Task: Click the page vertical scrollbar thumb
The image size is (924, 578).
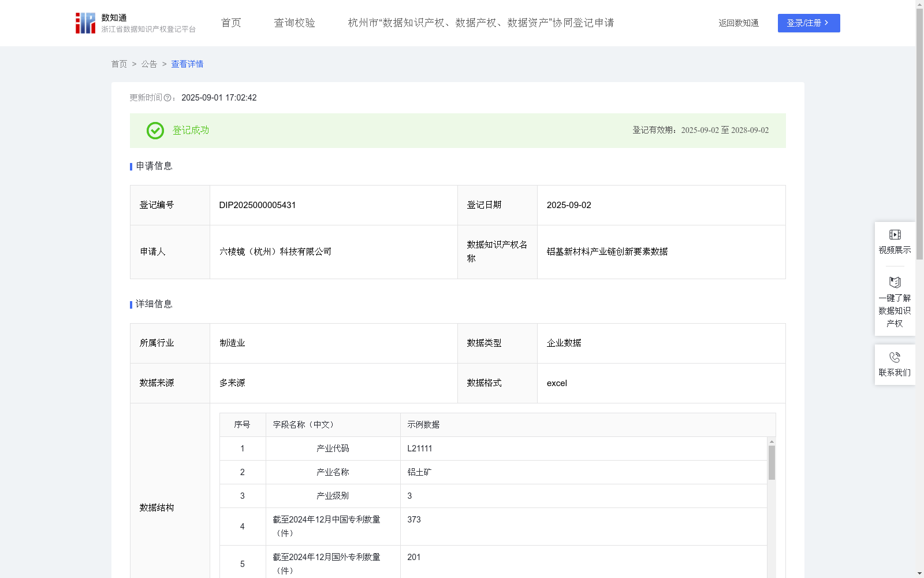Action: 919,133
